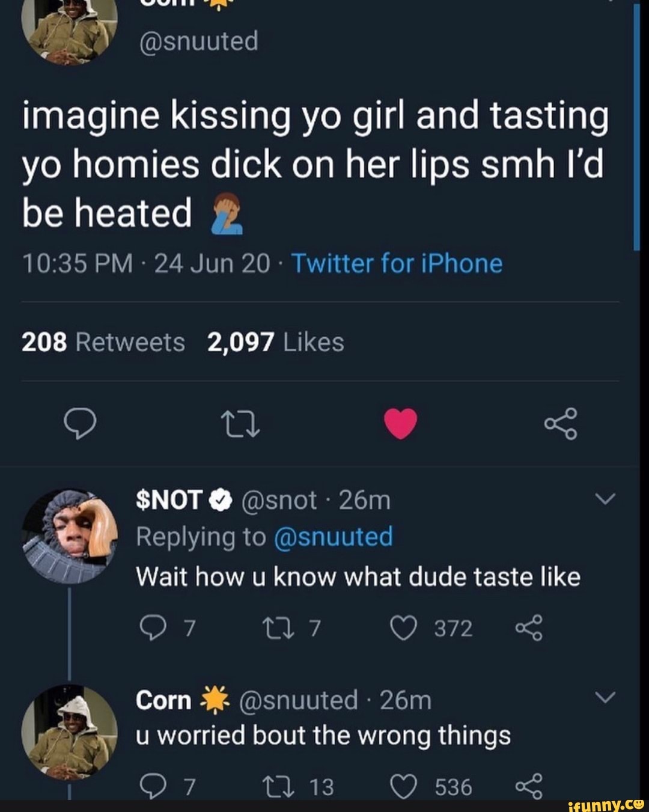
Task: Expand the chevron menu on $NOT's reply
Action: coord(607,499)
